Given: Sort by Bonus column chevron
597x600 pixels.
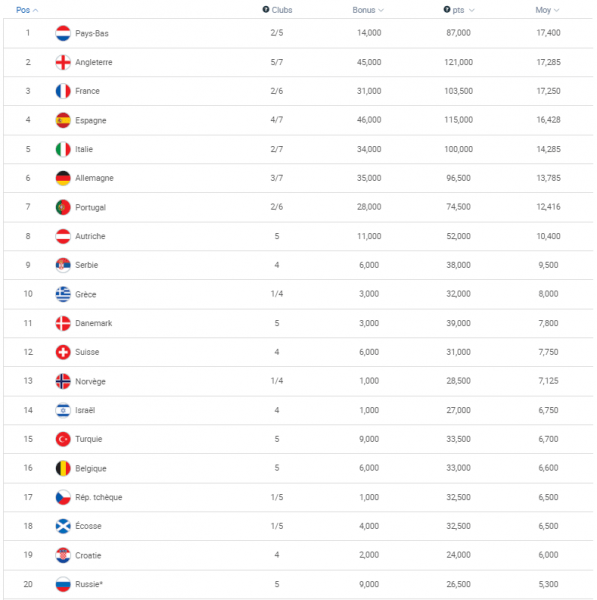Looking at the screenshot, I should 381,10.
